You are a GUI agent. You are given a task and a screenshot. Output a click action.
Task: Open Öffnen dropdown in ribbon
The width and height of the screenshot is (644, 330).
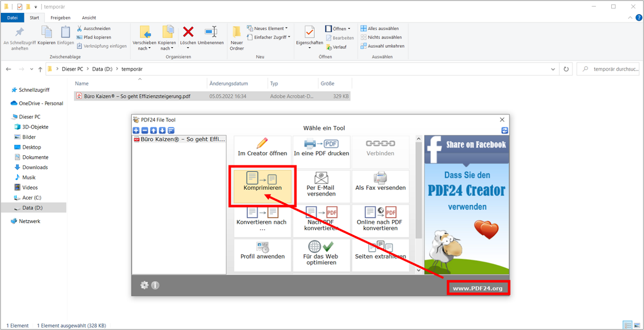click(338, 29)
